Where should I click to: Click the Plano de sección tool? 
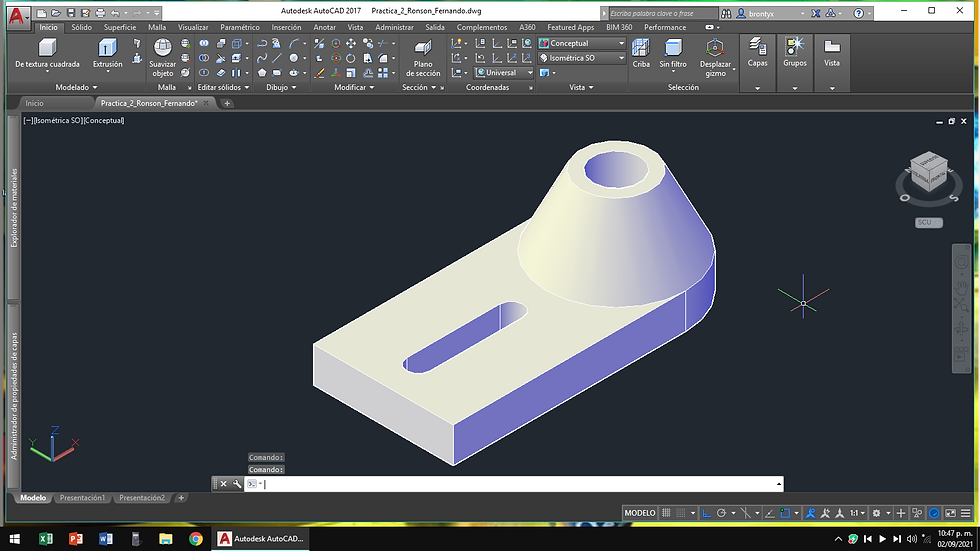[423, 57]
